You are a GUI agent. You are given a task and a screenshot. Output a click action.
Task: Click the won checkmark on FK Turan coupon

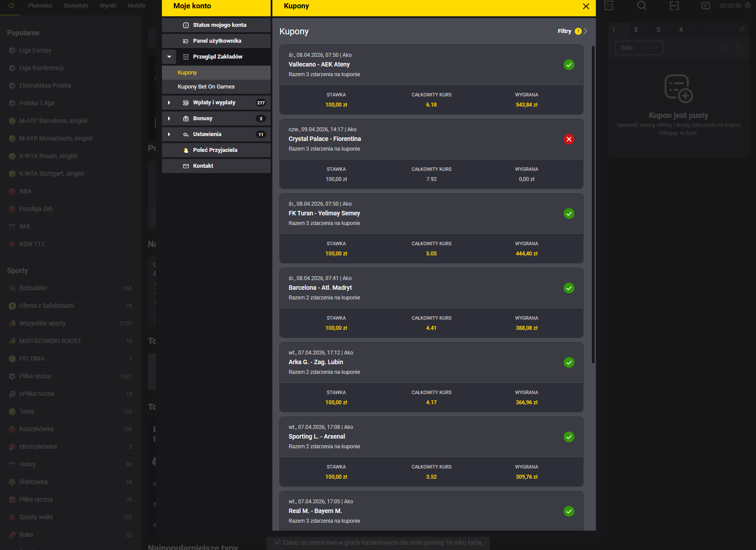569,214
